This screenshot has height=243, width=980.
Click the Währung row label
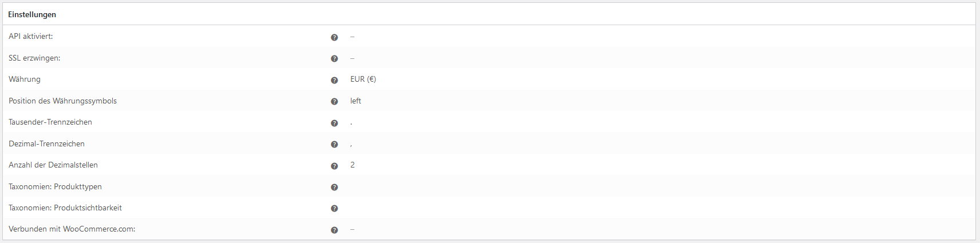(x=25, y=79)
